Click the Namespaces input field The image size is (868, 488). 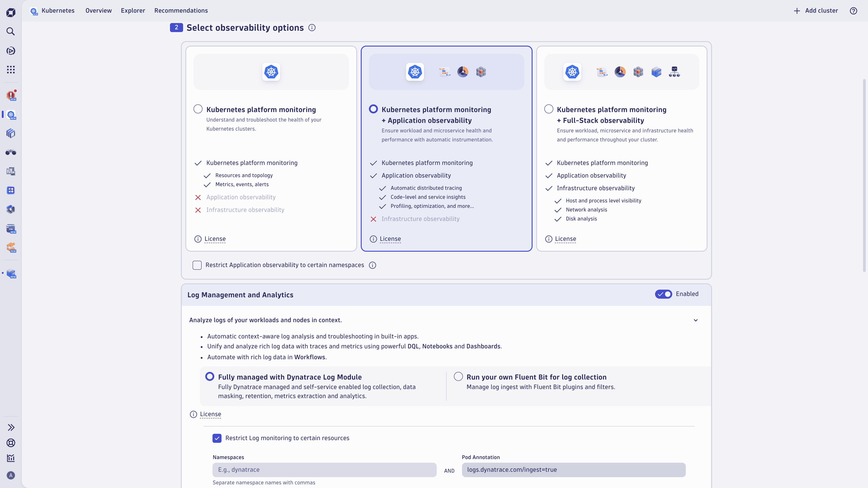(x=325, y=470)
